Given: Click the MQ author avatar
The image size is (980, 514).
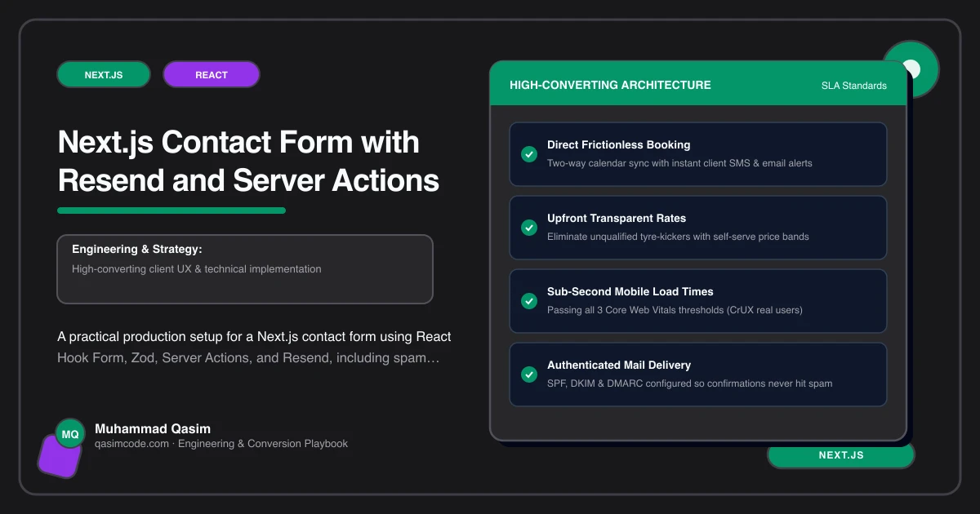Looking at the screenshot, I should pyautogui.click(x=70, y=434).
